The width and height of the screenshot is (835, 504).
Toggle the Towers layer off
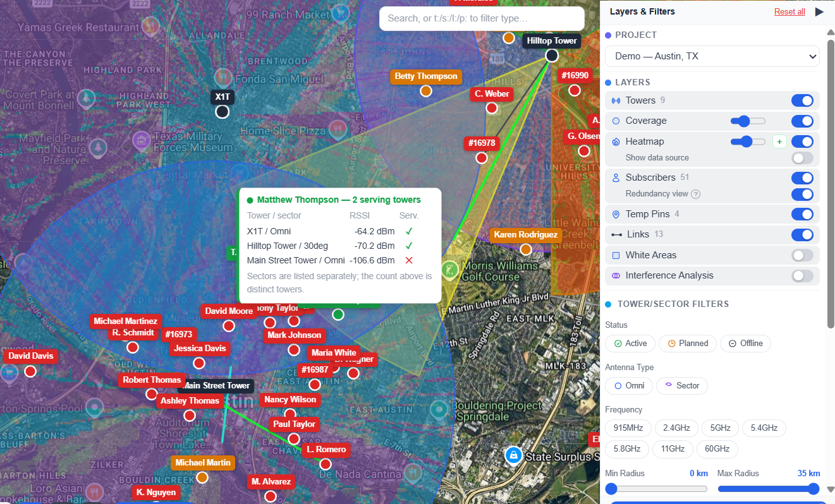coord(802,100)
